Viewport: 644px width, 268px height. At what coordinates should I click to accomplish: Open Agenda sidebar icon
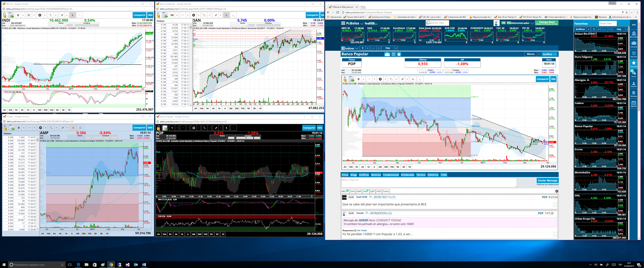click(634, 104)
